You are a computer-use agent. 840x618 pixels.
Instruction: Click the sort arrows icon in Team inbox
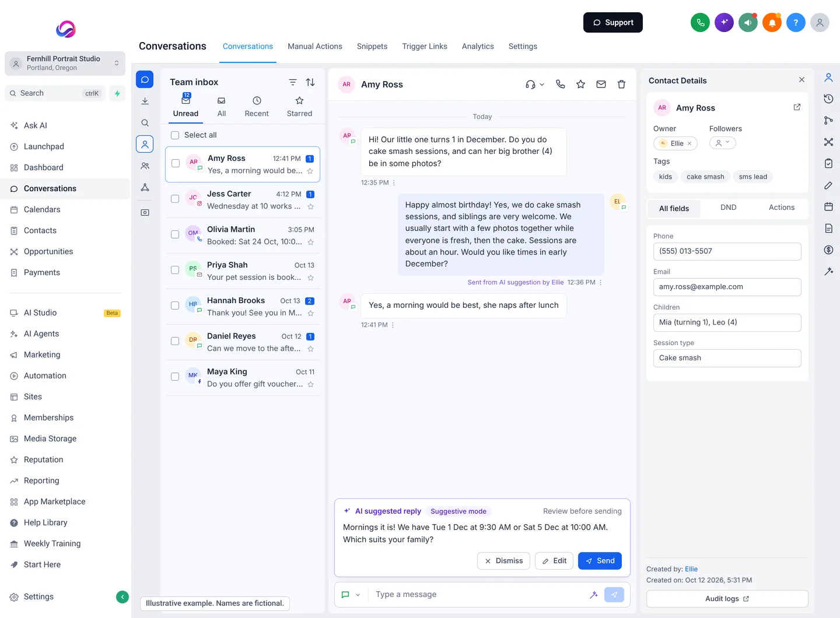coord(310,82)
